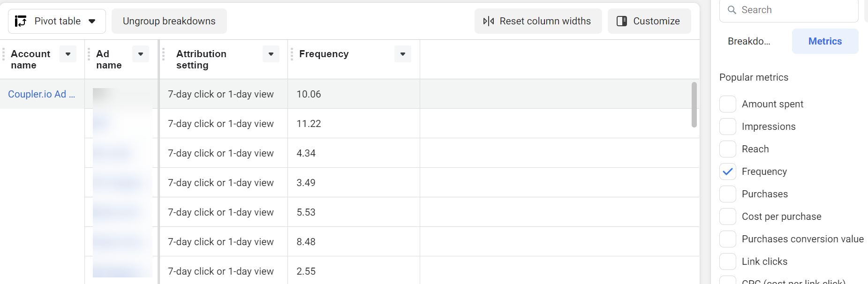Focus the metrics Search field
Image resolution: width=868 pixels, height=284 pixels.
789,10
